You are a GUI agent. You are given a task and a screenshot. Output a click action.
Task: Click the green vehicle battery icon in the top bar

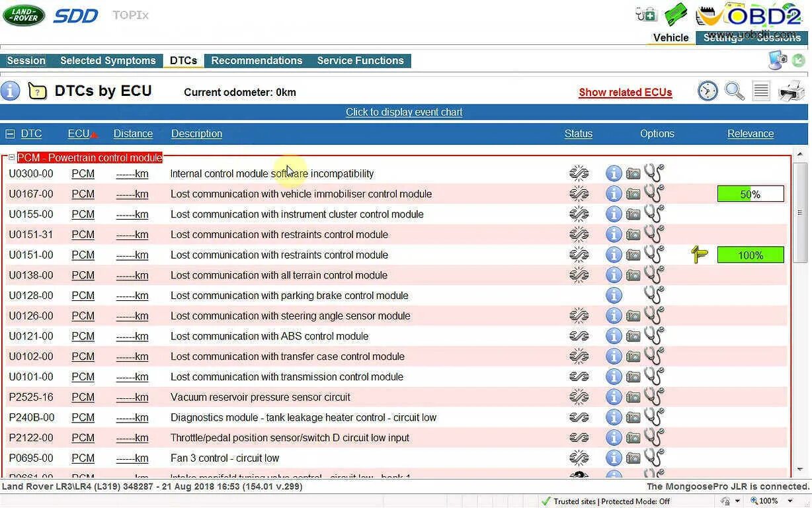676,13
